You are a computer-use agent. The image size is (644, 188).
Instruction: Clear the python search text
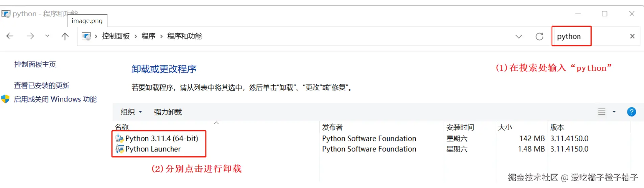(x=632, y=36)
